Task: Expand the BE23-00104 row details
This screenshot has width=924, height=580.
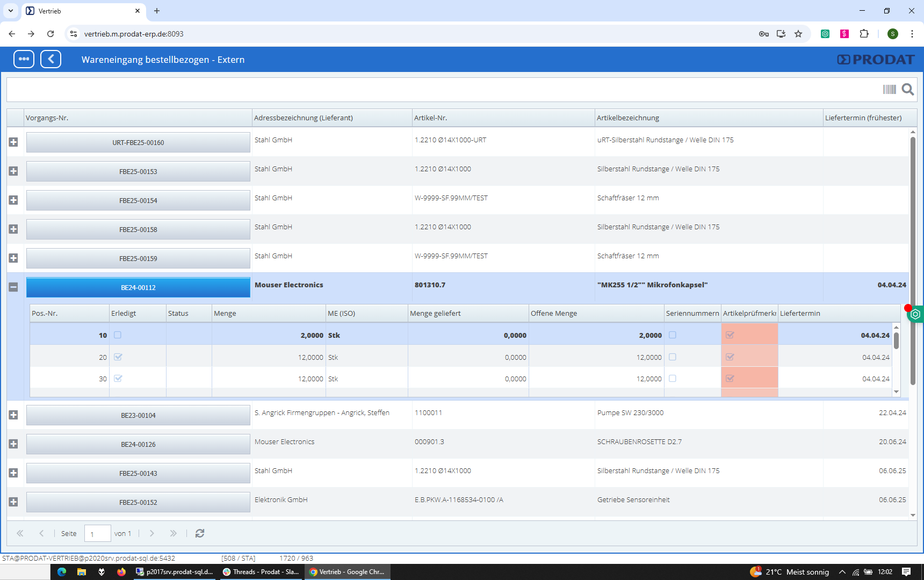Action: point(13,415)
